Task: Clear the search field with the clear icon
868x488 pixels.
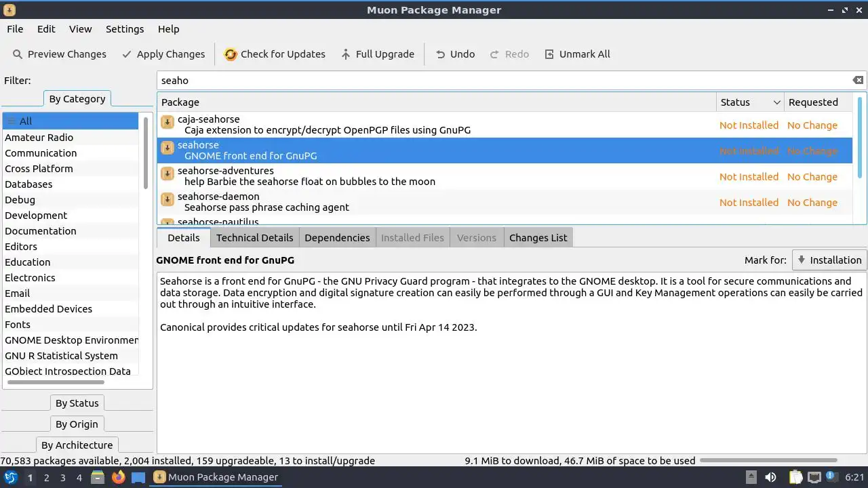Action: tap(858, 80)
